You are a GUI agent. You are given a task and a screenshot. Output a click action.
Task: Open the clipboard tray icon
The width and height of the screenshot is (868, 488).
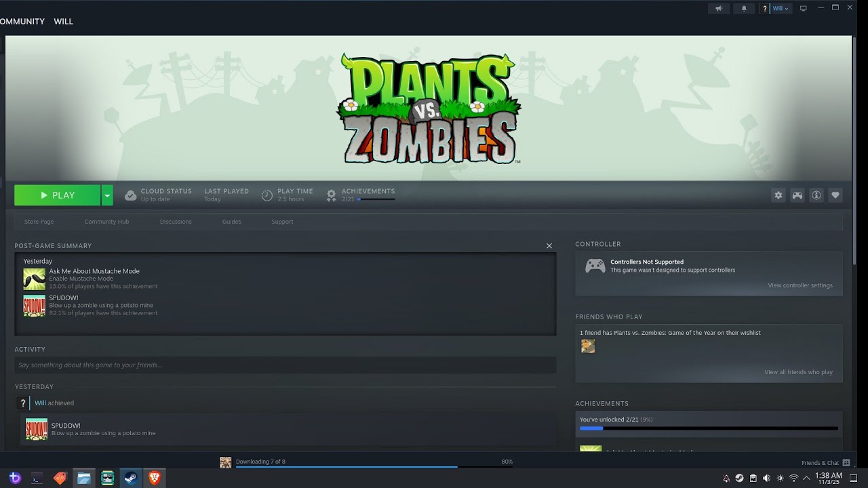coord(753,478)
